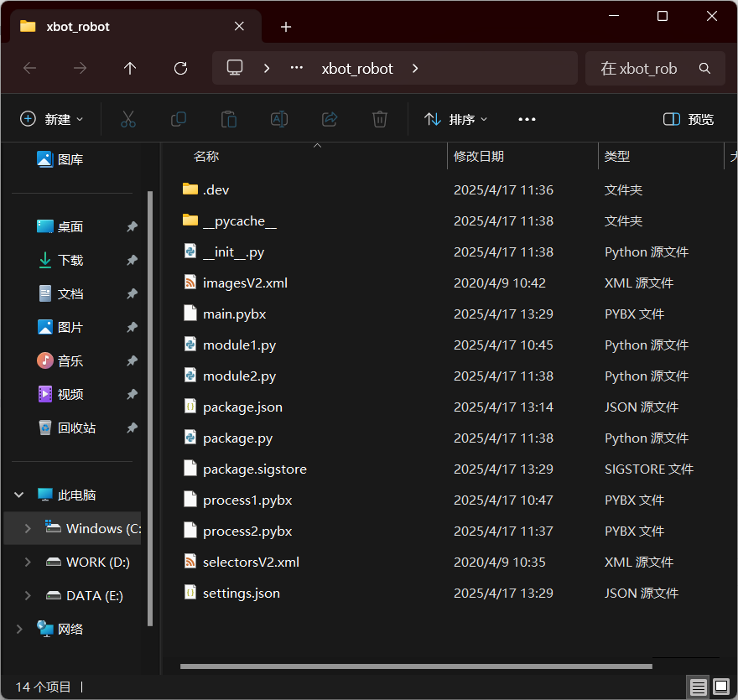Click the Delete trash can icon
The image size is (738, 700).
click(x=380, y=119)
